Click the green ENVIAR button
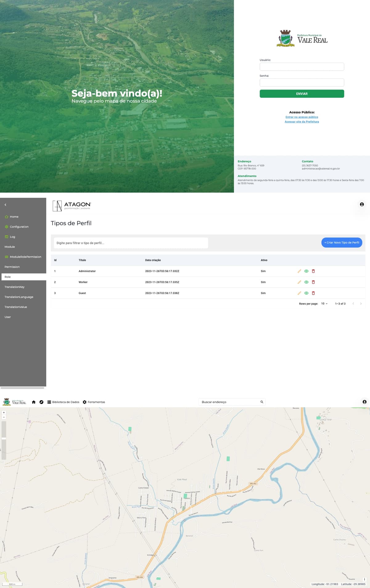 [302, 94]
